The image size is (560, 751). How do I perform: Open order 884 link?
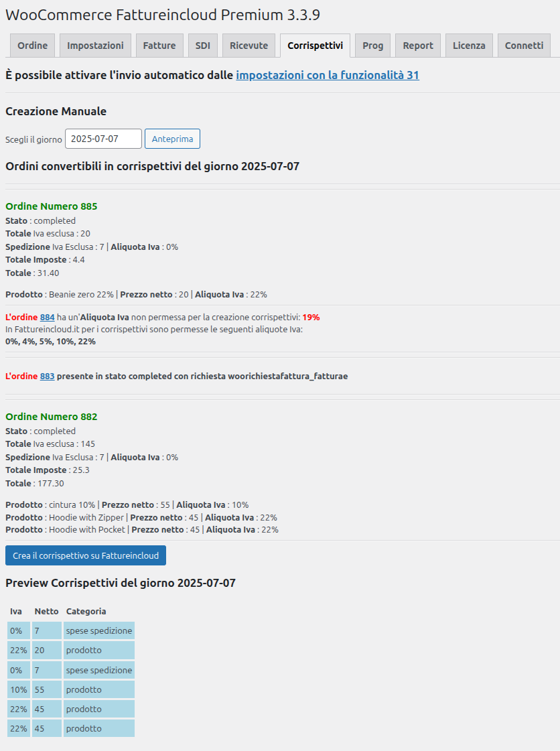[x=47, y=317]
